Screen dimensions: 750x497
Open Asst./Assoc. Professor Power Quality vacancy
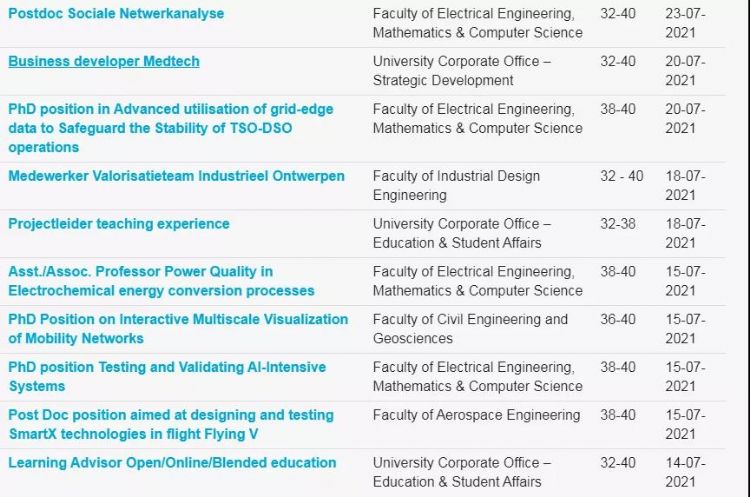click(161, 281)
